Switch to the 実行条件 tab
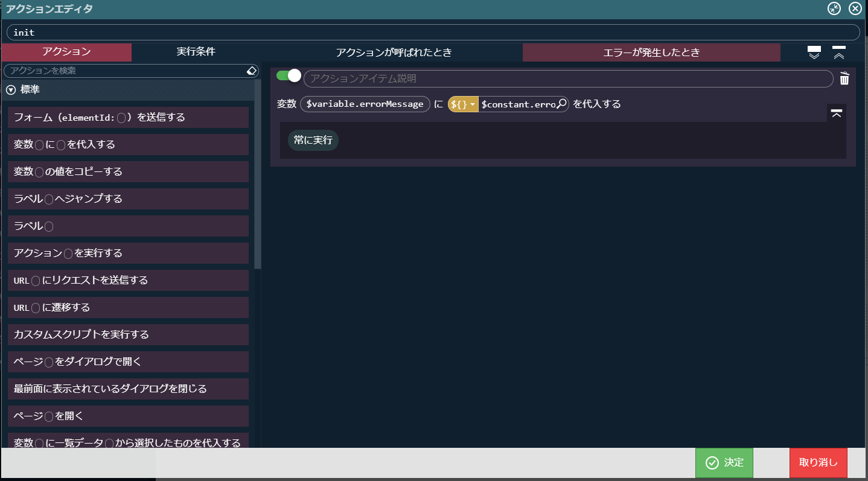The width and height of the screenshot is (868, 481). click(196, 52)
